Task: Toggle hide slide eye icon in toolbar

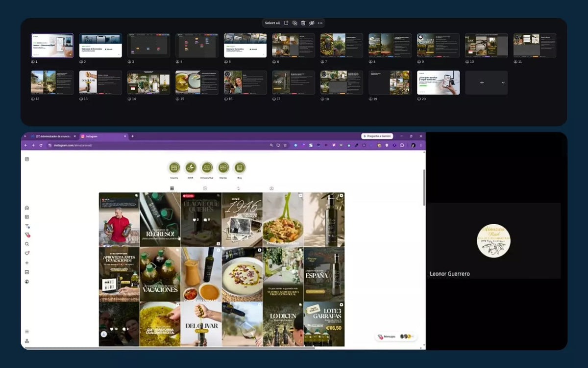Action: (312, 23)
